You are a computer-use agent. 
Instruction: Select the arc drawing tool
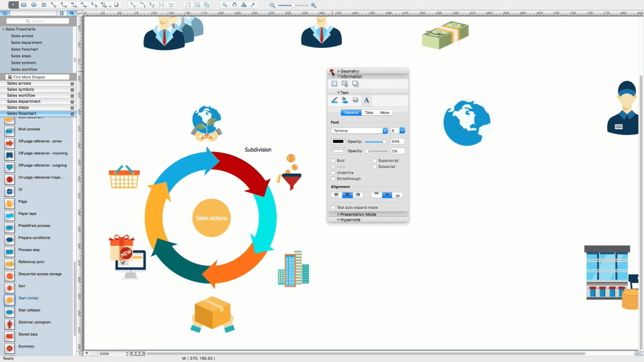pyautogui.click(x=142, y=5)
